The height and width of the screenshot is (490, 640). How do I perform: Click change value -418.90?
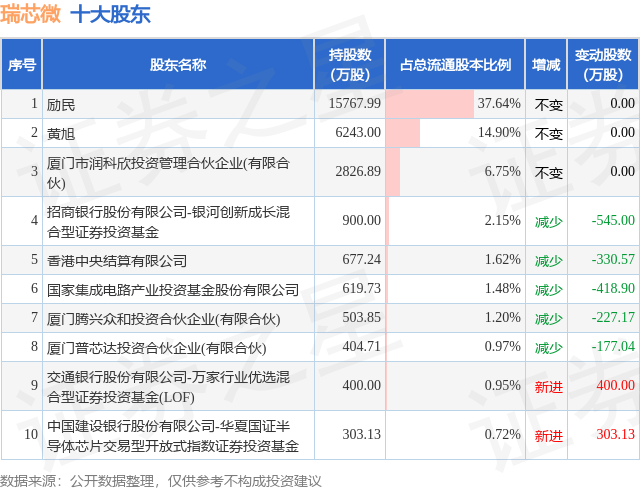tap(613, 288)
